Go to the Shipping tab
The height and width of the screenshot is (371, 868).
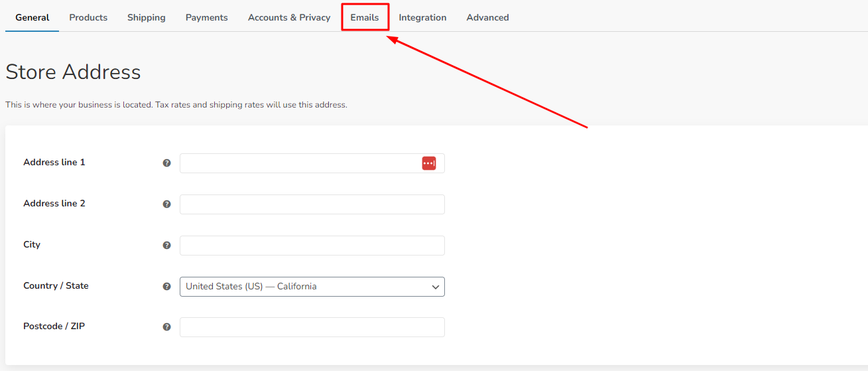[147, 17]
